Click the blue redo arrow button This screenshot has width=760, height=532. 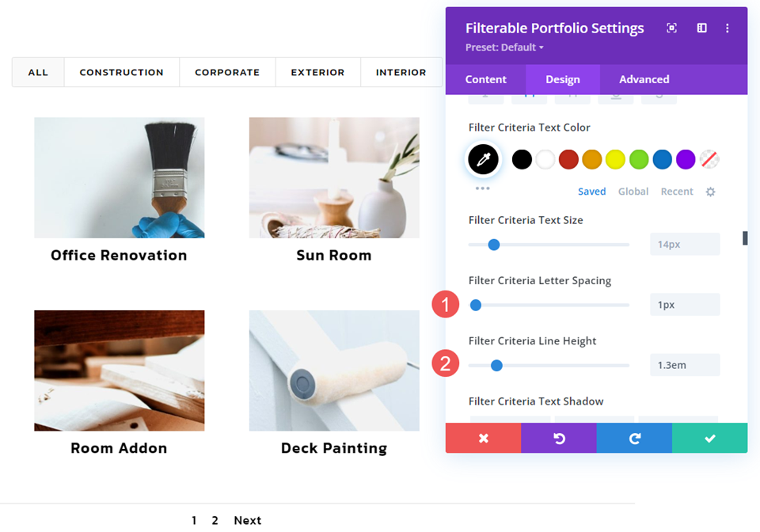634,438
